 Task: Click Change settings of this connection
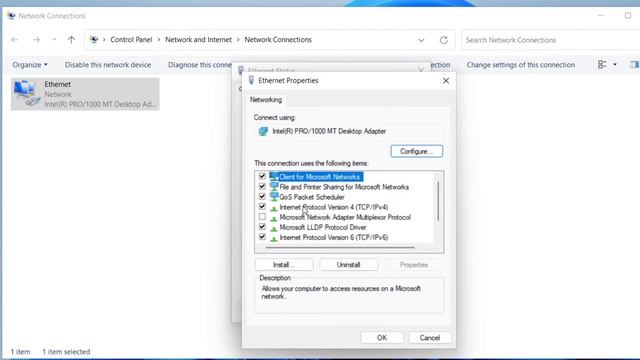click(x=521, y=65)
